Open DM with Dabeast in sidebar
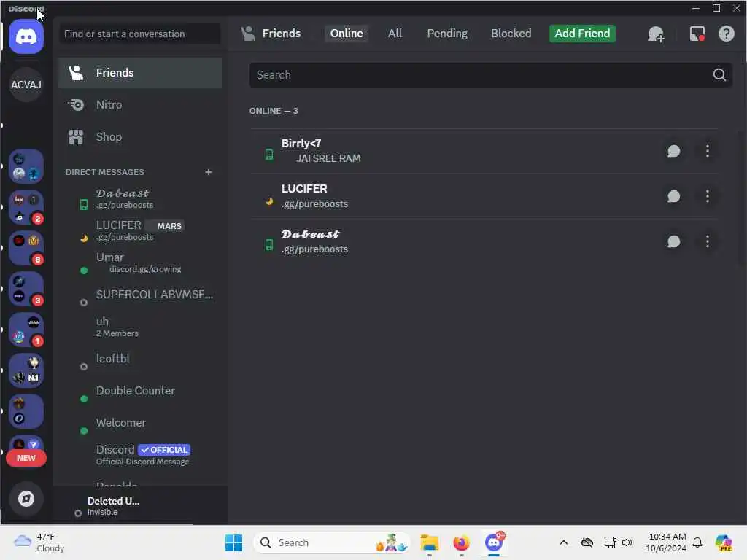Viewport: 747px width, 560px height. [140, 198]
